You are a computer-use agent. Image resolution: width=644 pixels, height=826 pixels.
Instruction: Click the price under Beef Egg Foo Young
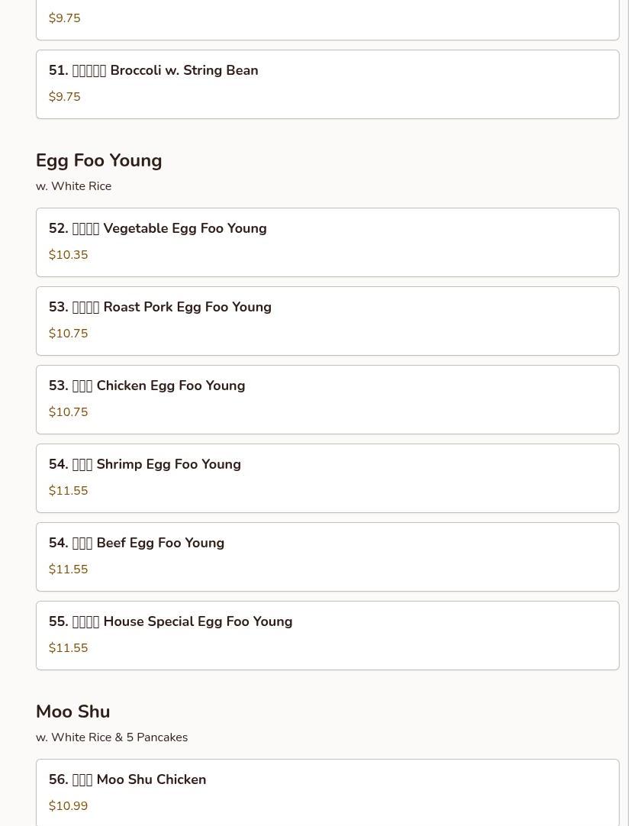69,569
